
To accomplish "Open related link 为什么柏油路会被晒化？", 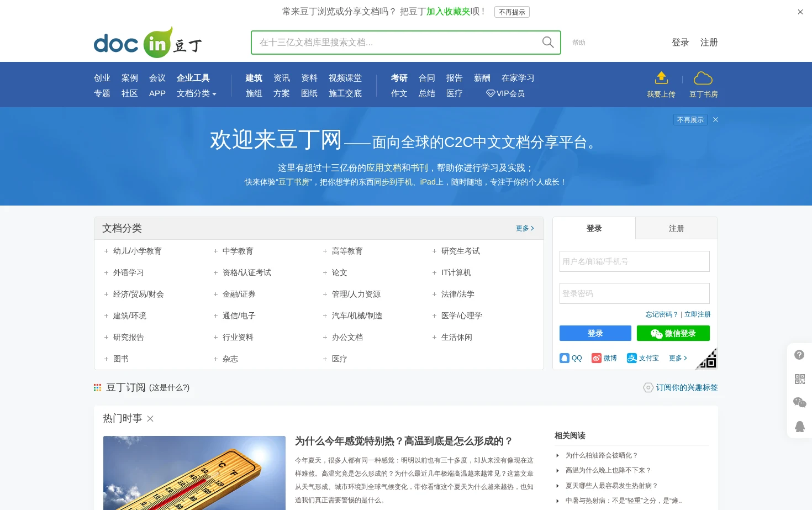I will click(x=602, y=455).
